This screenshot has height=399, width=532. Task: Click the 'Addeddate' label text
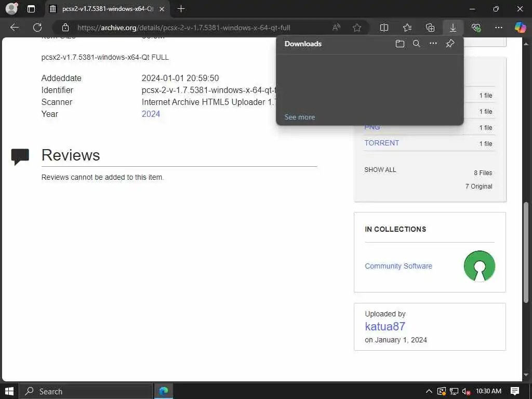point(61,78)
